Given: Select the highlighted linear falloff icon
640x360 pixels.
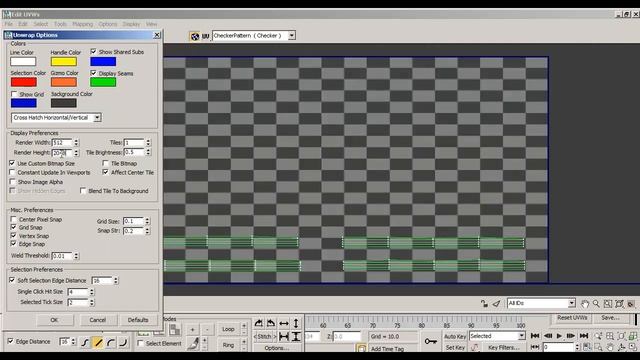Looking at the screenshot, I should coord(98,342).
